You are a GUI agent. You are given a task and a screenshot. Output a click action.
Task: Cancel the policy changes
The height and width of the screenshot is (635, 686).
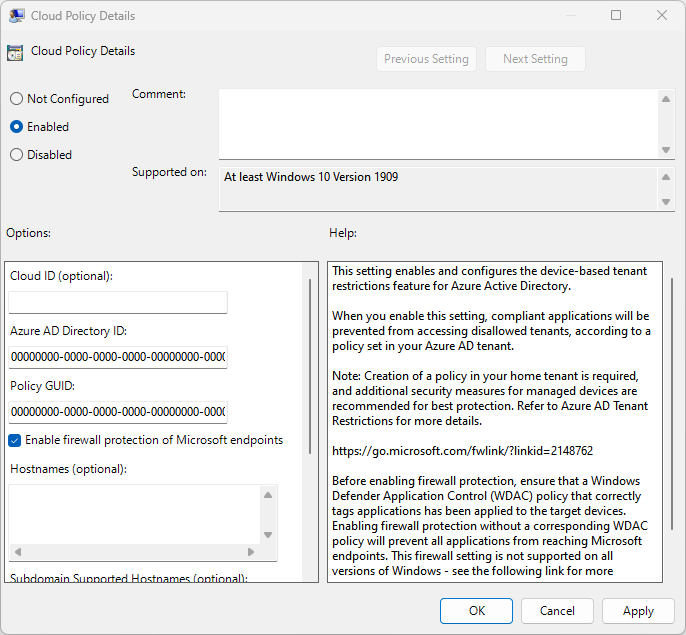tap(557, 611)
